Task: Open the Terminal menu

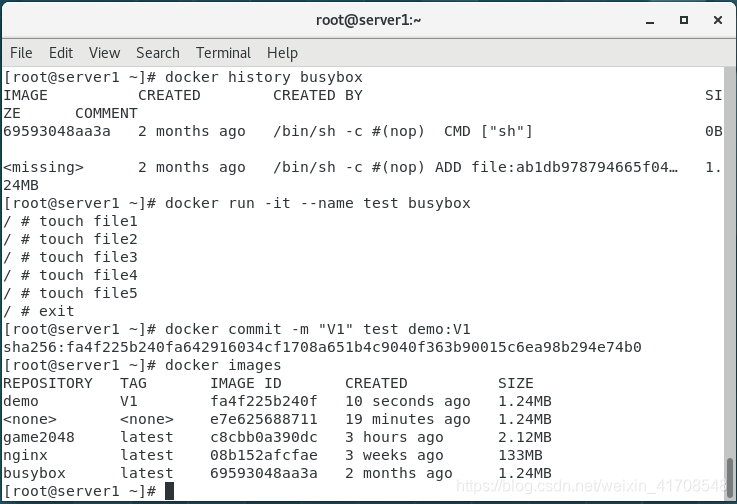Action: (223, 53)
